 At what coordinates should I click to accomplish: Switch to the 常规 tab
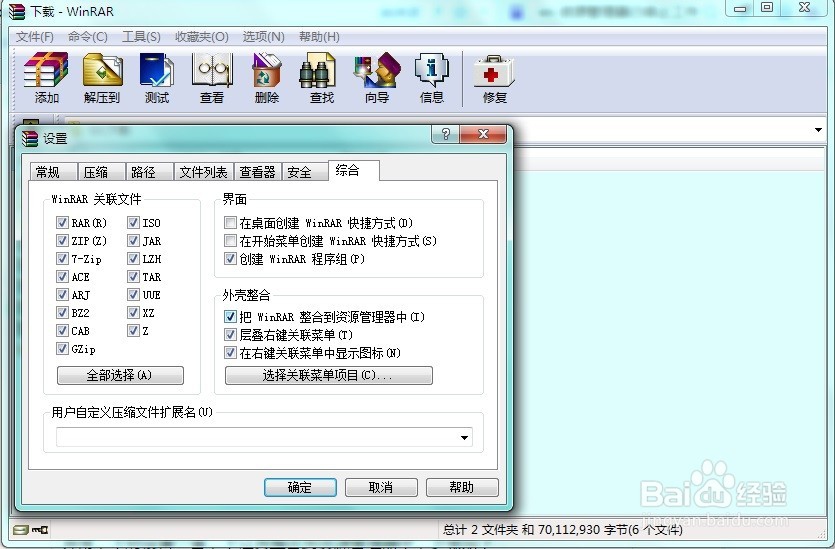53,172
